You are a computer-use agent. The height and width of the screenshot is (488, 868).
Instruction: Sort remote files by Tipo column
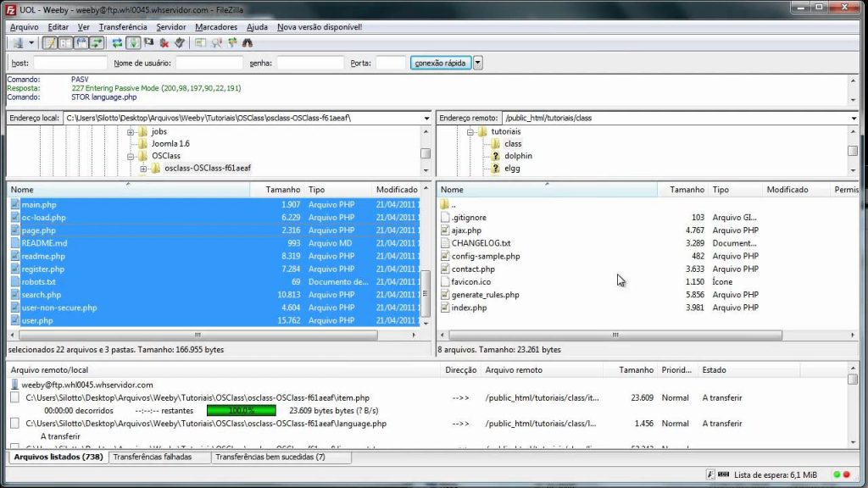735,189
